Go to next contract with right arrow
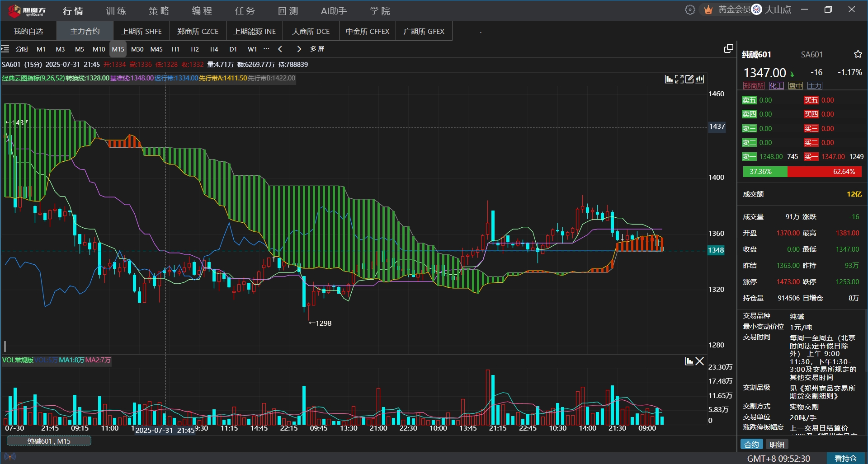This screenshot has width=868, height=464. coord(299,49)
